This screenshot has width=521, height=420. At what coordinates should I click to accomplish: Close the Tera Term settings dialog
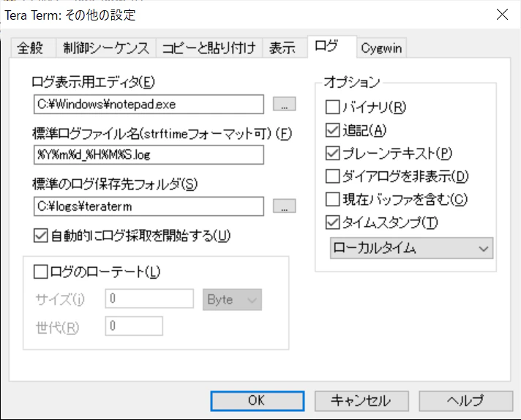click(x=502, y=15)
